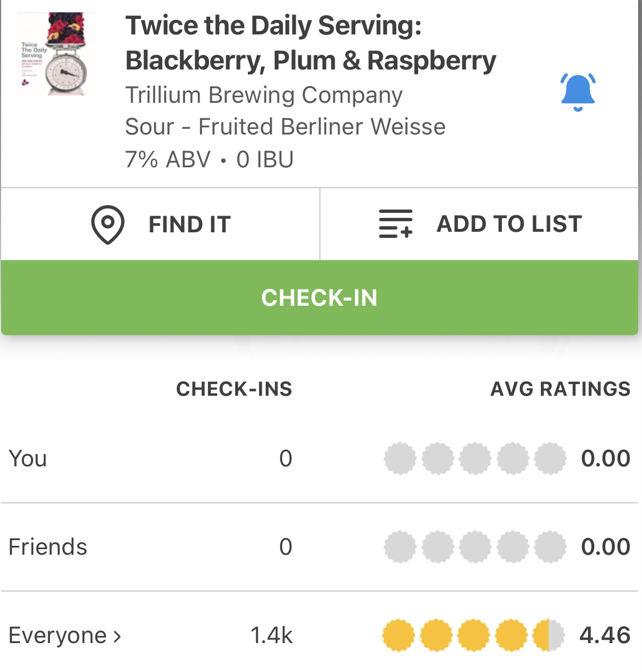Tap the add-to-list lines icon
The height and width of the screenshot is (672, 642).
[396, 224]
